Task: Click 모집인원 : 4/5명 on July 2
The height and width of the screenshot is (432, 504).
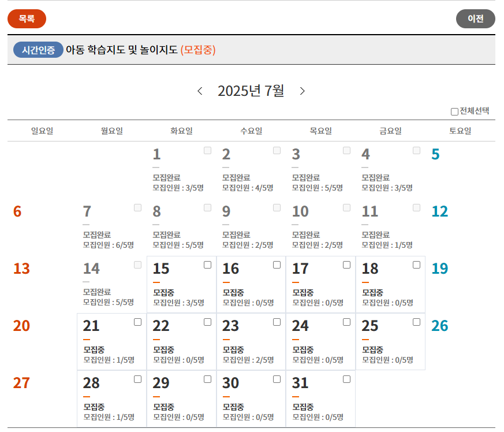Action: (x=248, y=188)
